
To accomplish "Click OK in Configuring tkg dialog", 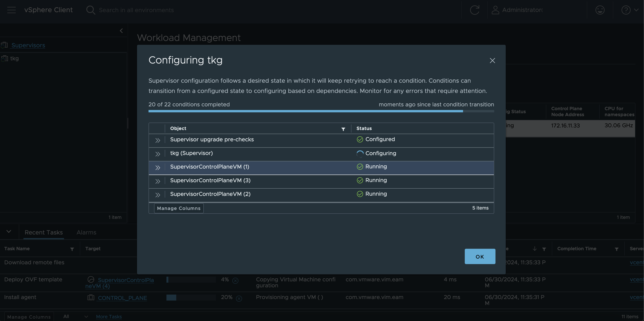I will pyautogui.click(x=480, y=256).
